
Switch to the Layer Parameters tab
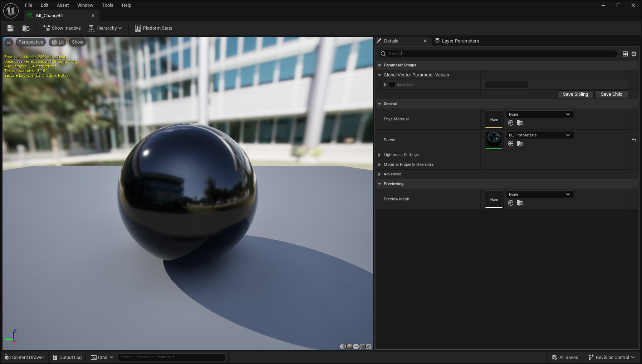point(457,41)
